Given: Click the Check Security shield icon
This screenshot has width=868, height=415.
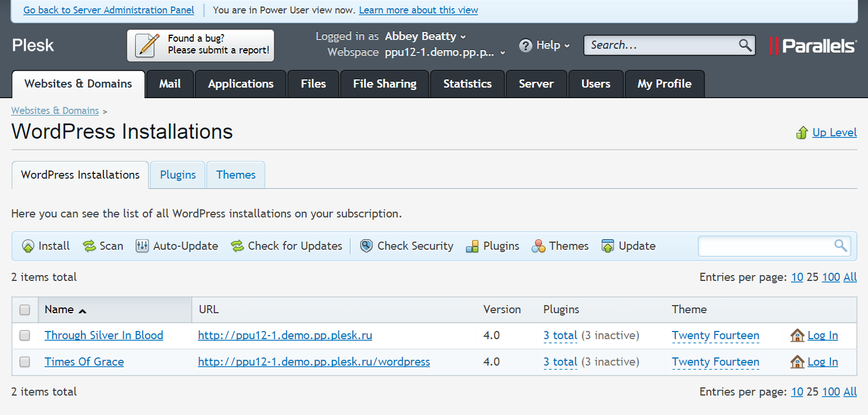Looking at the screenshot, I should 366,246.
